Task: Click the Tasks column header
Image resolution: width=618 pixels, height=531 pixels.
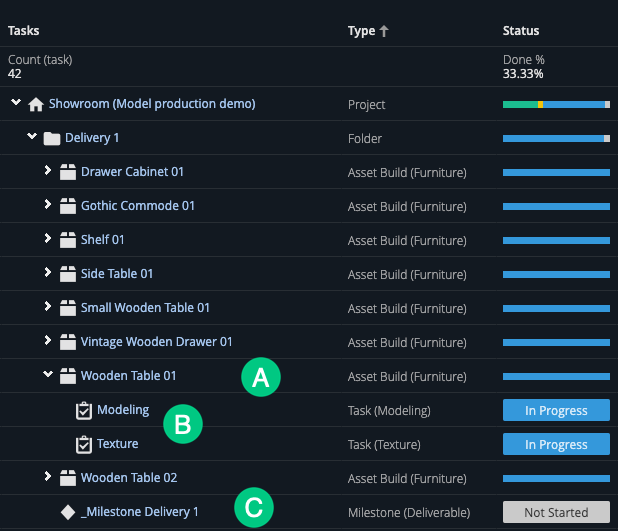Action: click(x=24, y=31)
